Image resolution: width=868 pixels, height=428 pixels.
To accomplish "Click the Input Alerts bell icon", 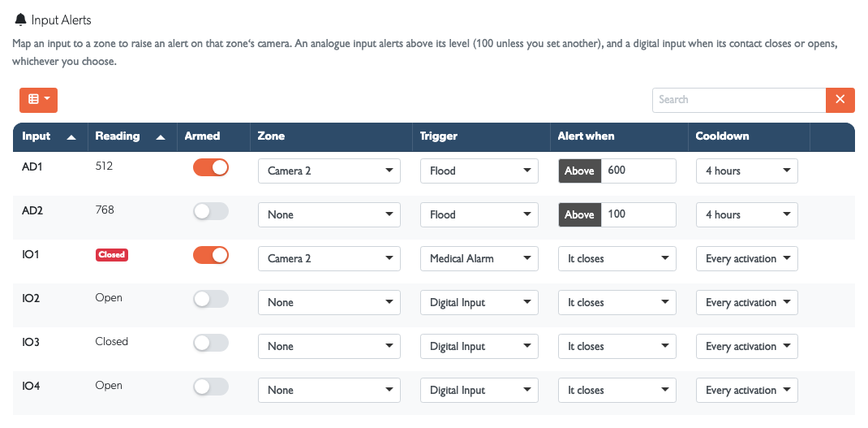I will pos(20,20).
